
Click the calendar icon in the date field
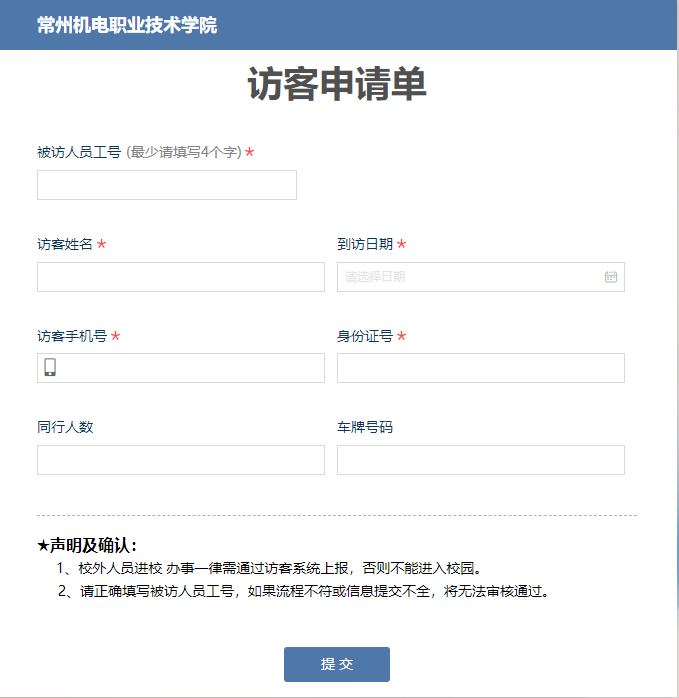(x=611, y=277)
